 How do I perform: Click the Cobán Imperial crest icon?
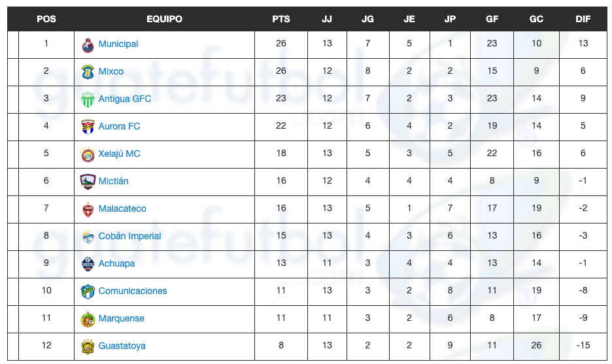pos(88,237)
